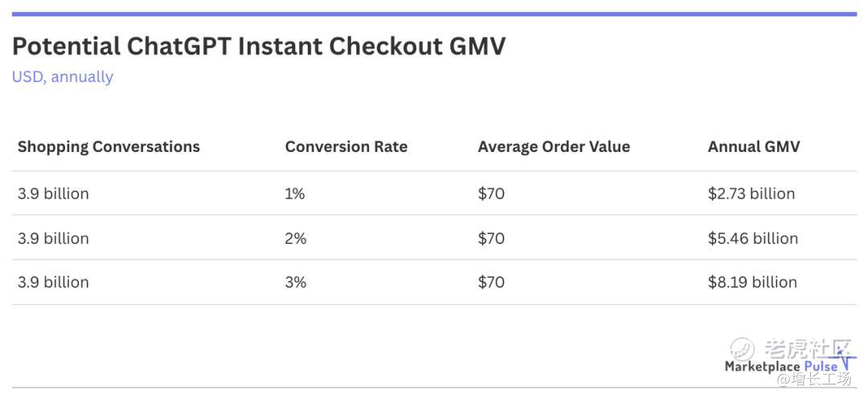The width and height of the screenshot is (868, 399).
Task: Click the "USD, annually" subtitle
Action: (62, 77)
